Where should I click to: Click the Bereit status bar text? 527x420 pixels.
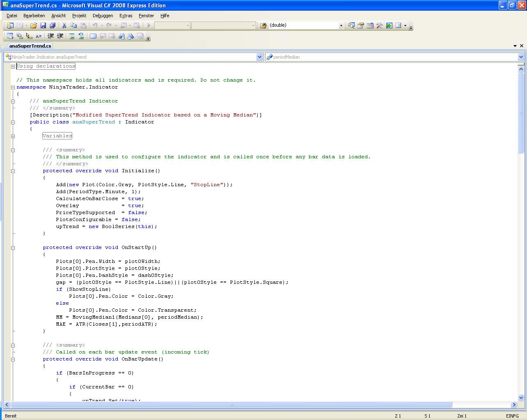coord(11,416)
